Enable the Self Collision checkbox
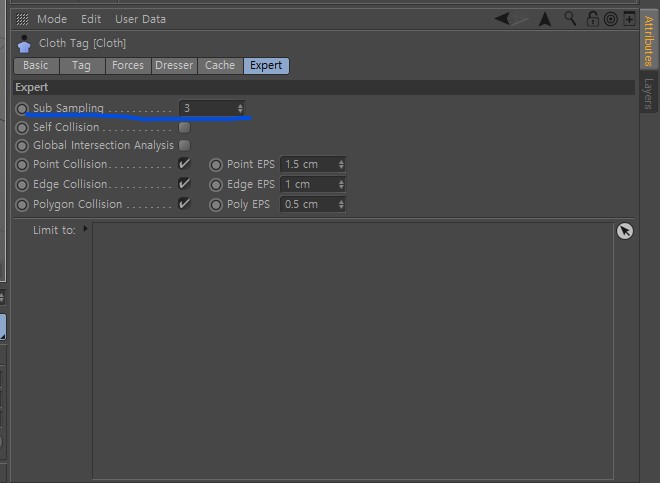Image resolution: width=660 pixels, height=483 pixels. [184, 127]
